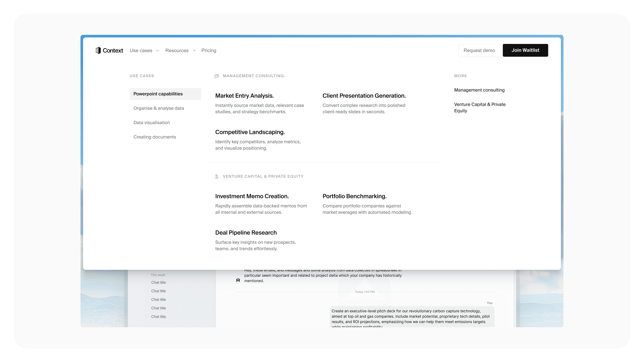Click the Management Consulting section icon
Image resolution: width=644 pixels, height=362 pixels.
tap(217, 76)
